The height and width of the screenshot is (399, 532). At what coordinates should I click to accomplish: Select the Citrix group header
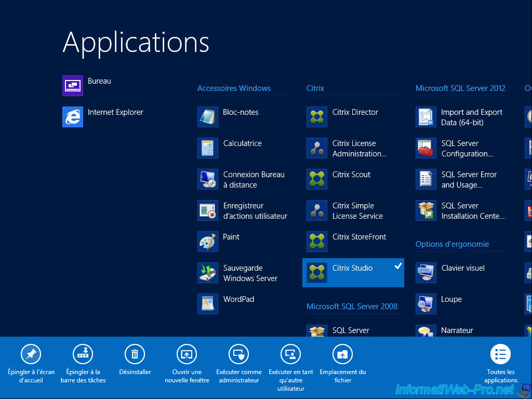pyautogui.click(x=315, y=88)
